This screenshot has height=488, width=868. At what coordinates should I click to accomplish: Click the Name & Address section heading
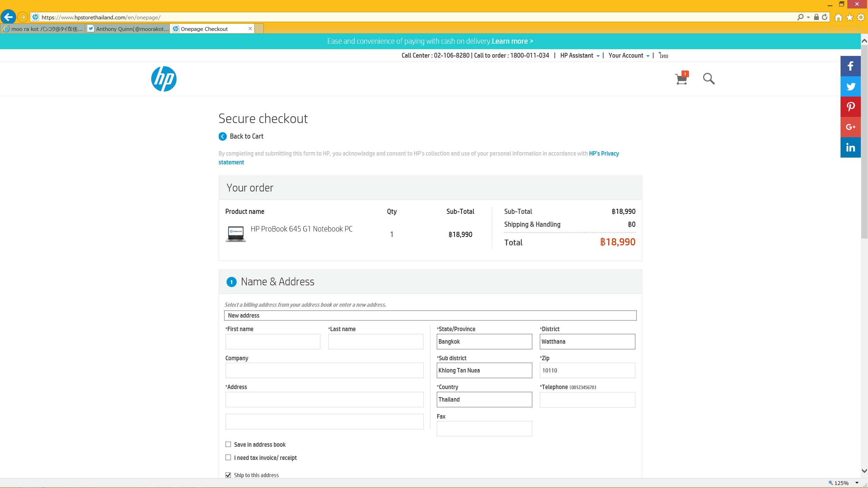tap(277, 282)
